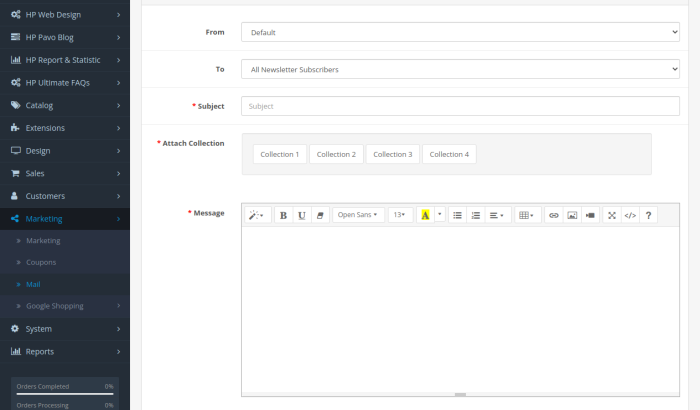Open the Catalog sidebar menu
Viewport: 700px width, 410px height.
65,105
